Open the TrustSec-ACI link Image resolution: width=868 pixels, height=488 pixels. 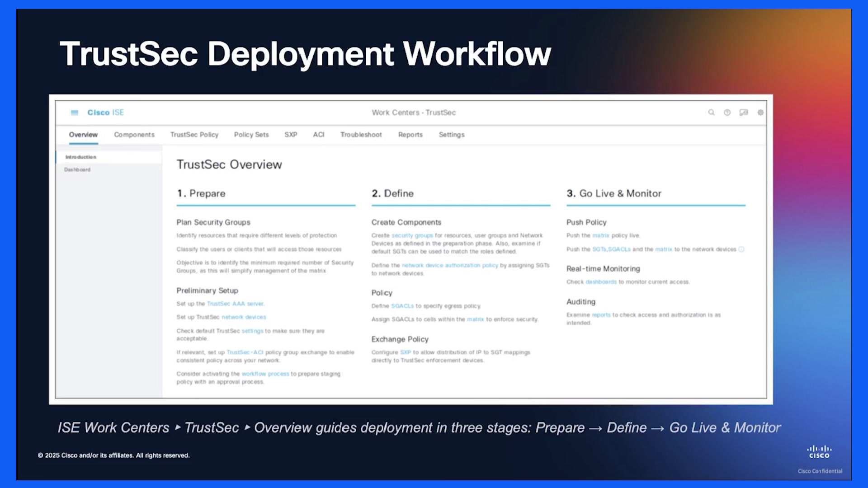(x=245, y=352)
